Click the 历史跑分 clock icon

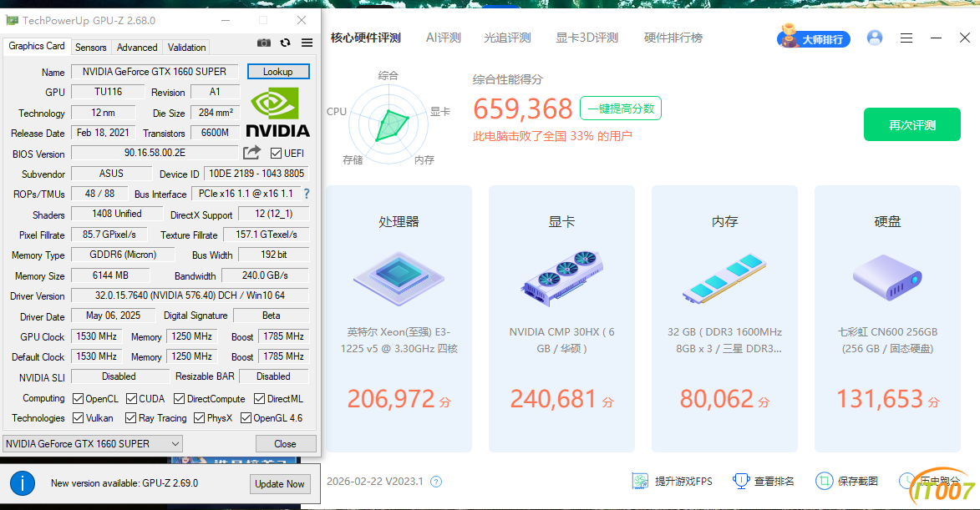pyautogui.click(x=906, y=482)
